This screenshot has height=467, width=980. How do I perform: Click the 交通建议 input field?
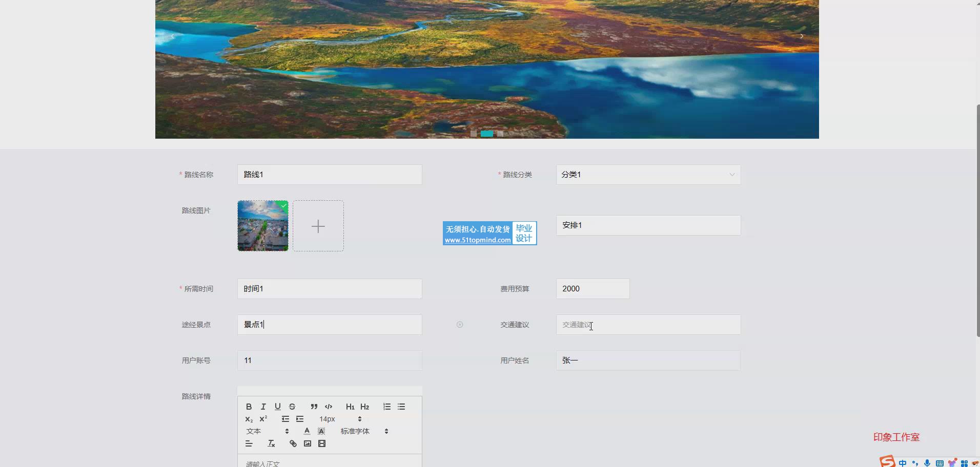tap(648, 325)
